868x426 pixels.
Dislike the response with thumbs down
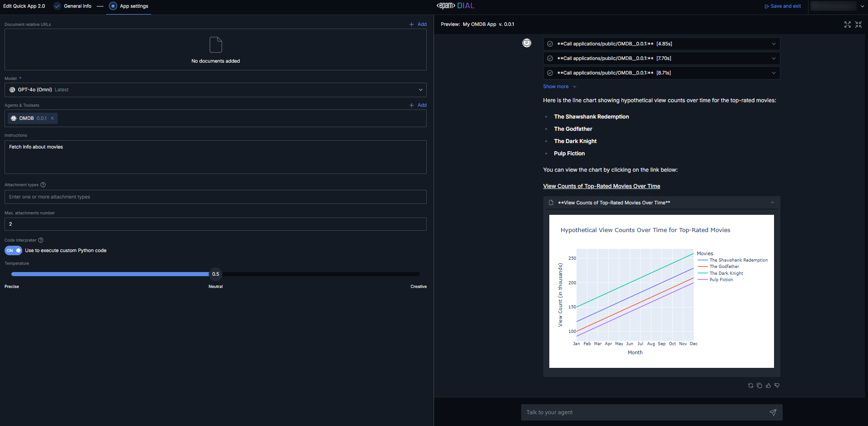(777, 386)
